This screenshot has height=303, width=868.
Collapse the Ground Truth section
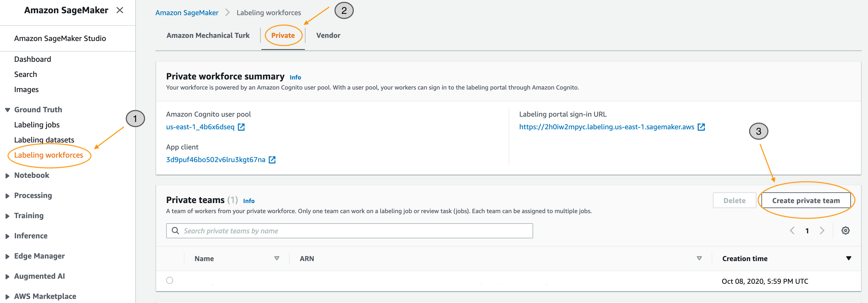(8, 110)
